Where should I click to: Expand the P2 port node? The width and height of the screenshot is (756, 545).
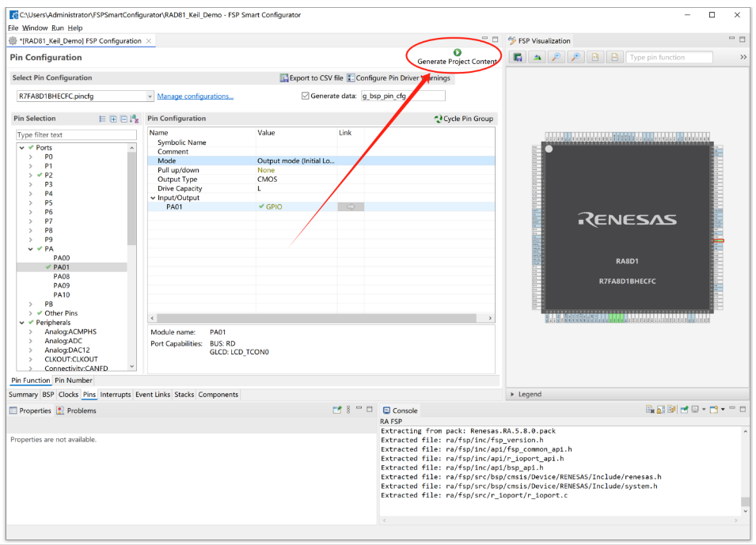(31, 175)
